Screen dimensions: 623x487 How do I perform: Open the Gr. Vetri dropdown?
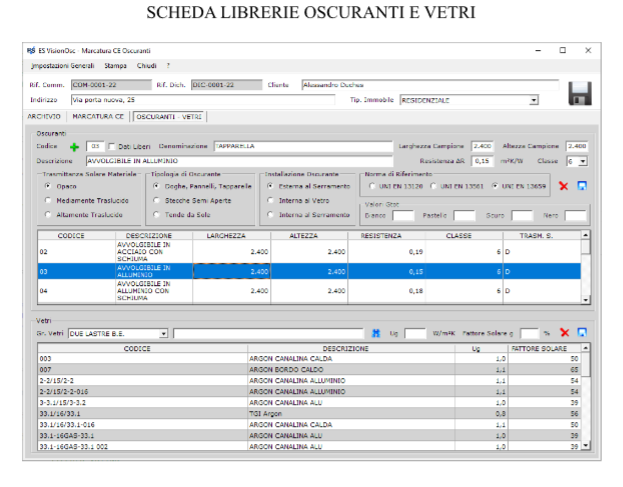pyautogui.click(x=163, y=334)
